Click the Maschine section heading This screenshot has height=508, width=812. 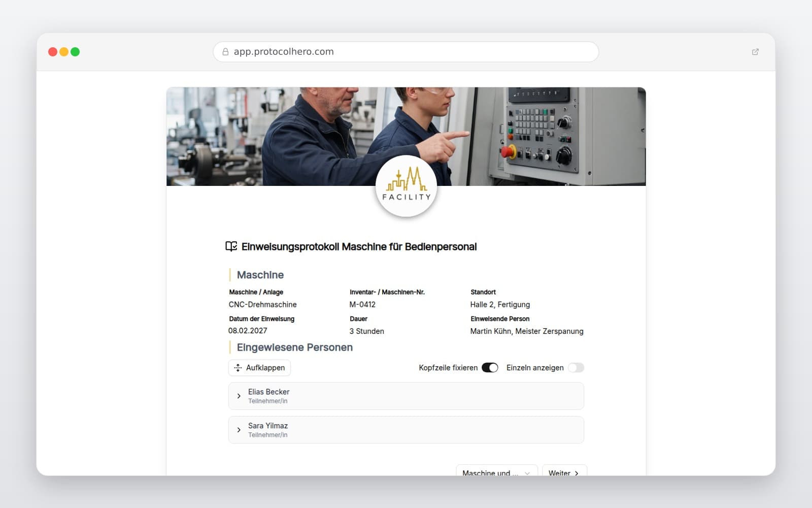[260, 275]
